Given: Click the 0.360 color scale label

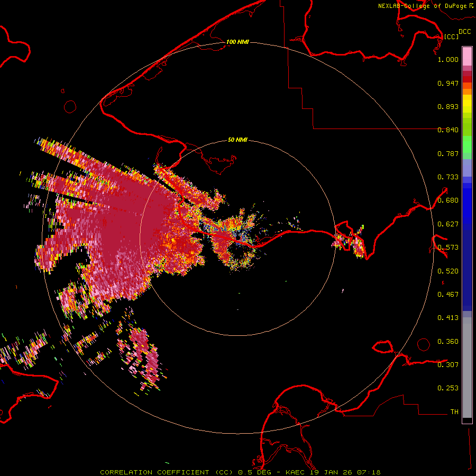Looking at the screenshot, I should [448, 341].
